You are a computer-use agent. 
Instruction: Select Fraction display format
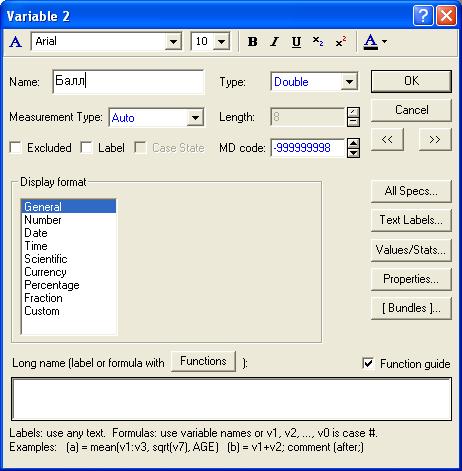69,298
